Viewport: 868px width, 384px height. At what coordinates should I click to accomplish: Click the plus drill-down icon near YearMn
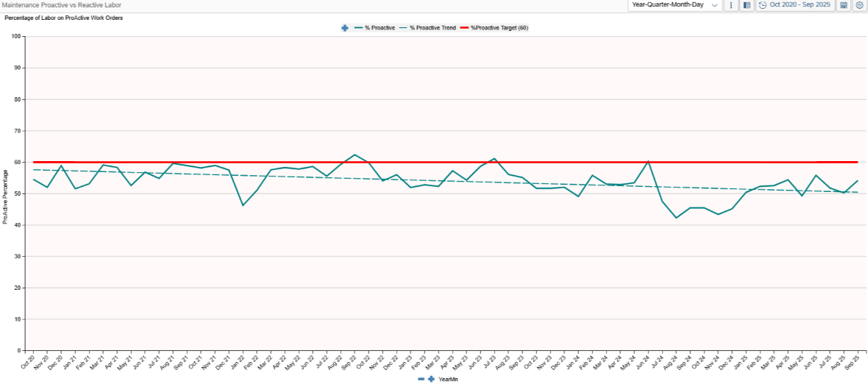(x=431, y=379)
